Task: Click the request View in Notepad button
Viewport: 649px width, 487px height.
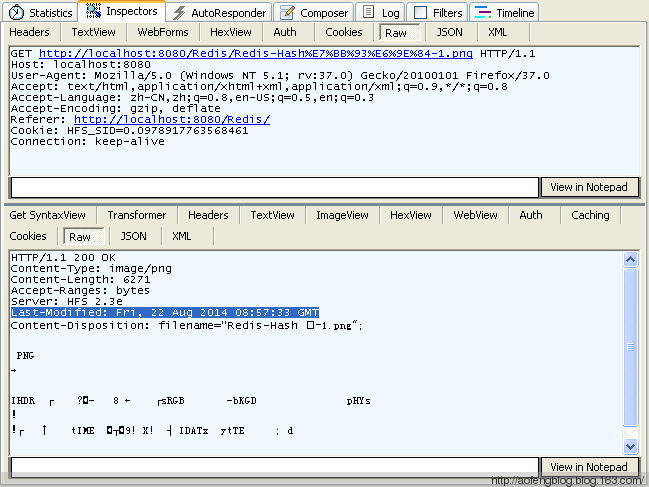Action: coord(589,187)
